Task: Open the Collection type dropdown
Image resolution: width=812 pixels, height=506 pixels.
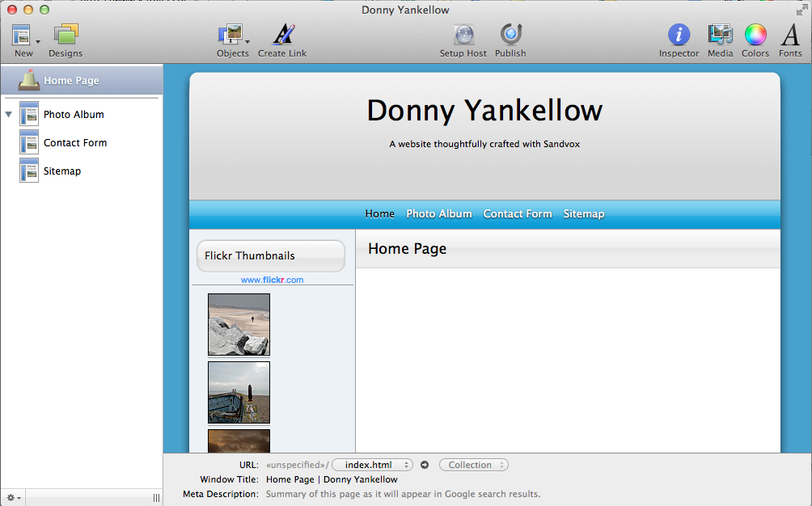Action: 474,465
